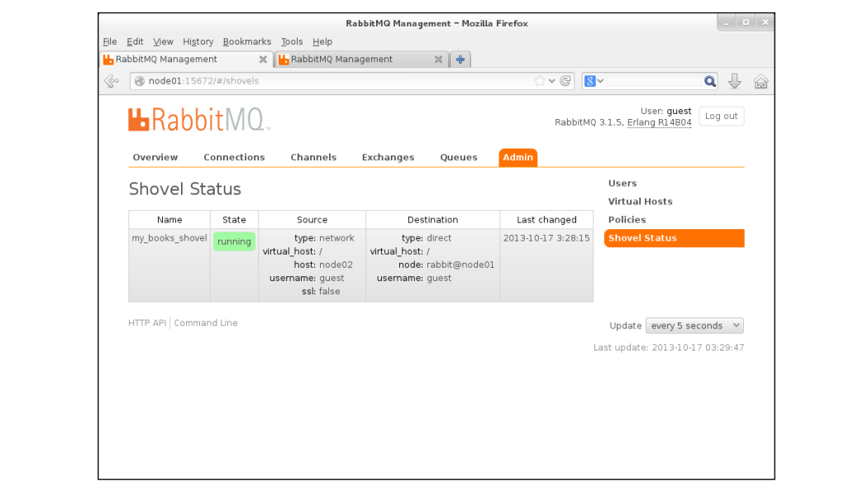Open the Edit menu
The image size is (868, 492).
135,41
